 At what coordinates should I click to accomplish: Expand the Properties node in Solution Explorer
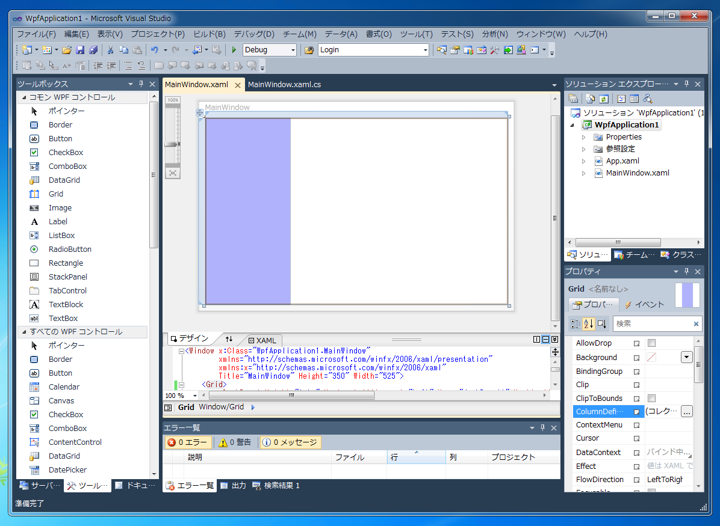(x=584, y=137)
